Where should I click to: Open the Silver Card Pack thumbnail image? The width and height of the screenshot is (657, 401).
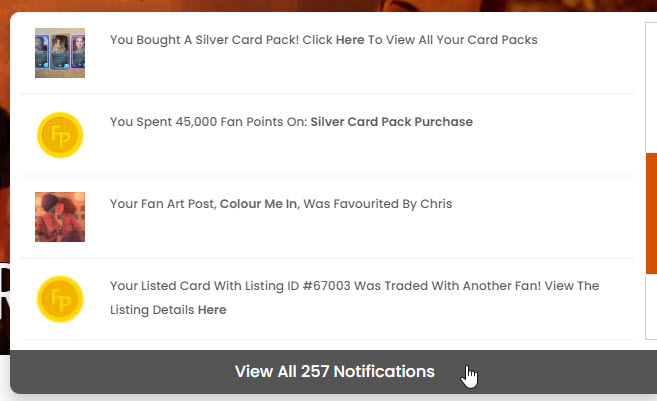(60, 53)
